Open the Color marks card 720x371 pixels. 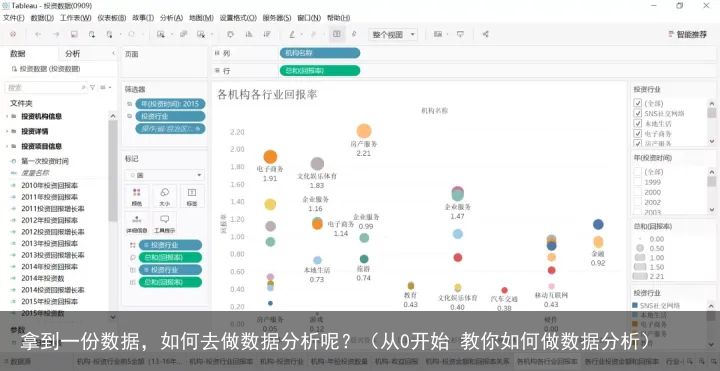tap(137, 196)
